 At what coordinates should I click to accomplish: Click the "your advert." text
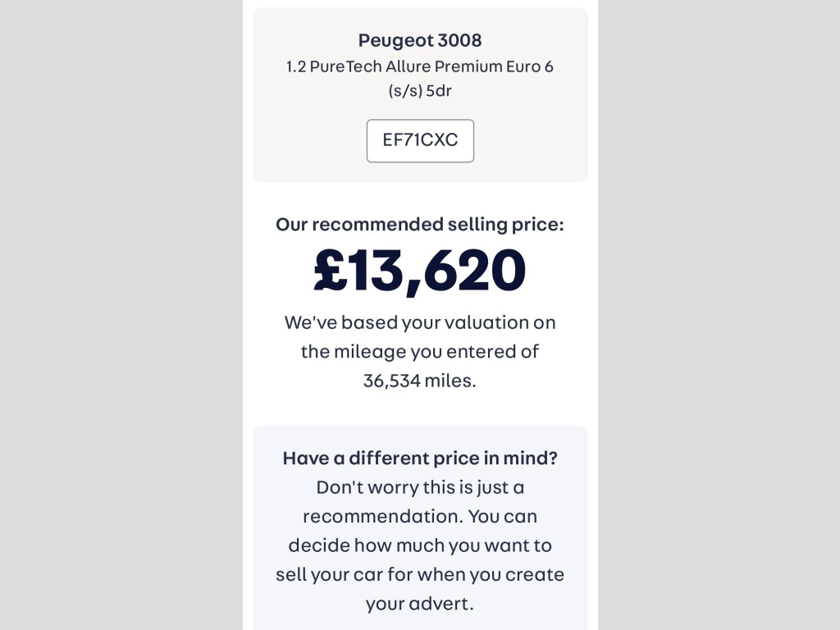coord(420,604)
